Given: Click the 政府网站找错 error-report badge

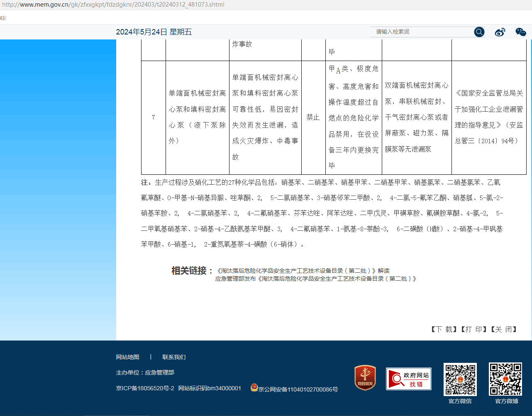Looking at the screenshot, I should tap(408, 379).
